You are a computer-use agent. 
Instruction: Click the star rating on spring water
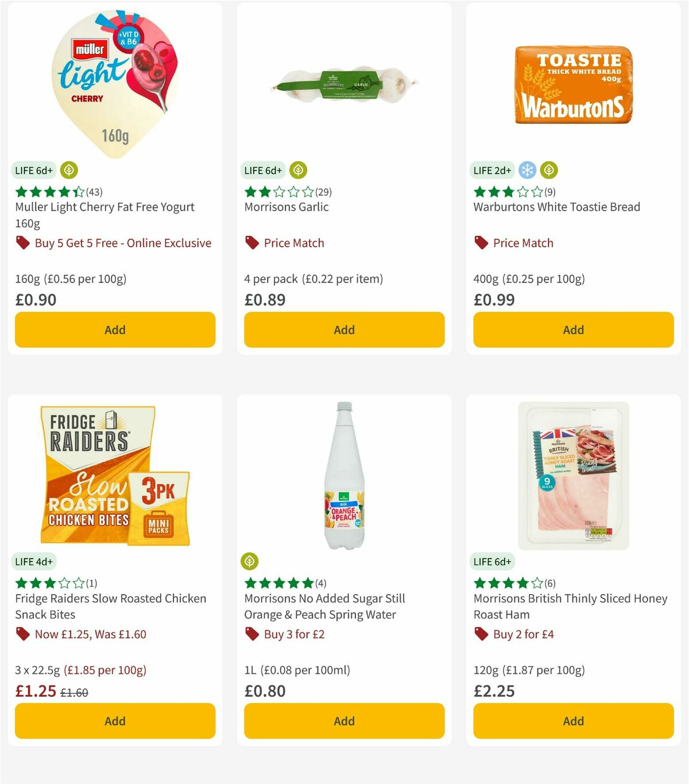pos(278,583)
